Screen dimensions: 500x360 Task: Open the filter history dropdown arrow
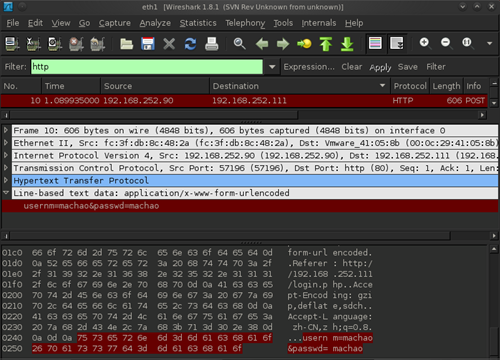click(x=272, y=67)
